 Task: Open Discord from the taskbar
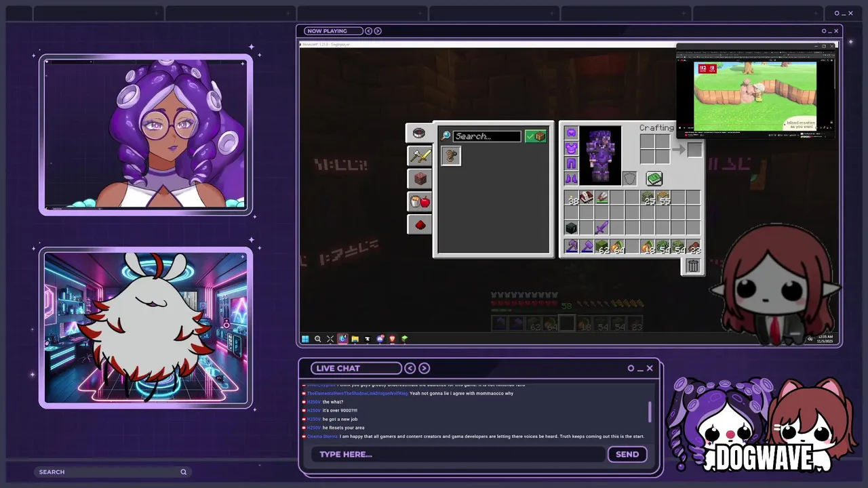coord(380,339)
